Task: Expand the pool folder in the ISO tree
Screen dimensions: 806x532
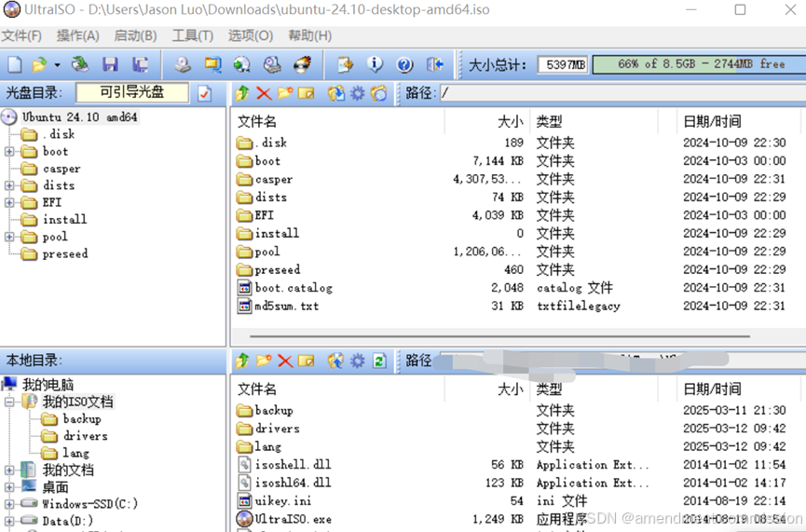Action: [9, 237]
